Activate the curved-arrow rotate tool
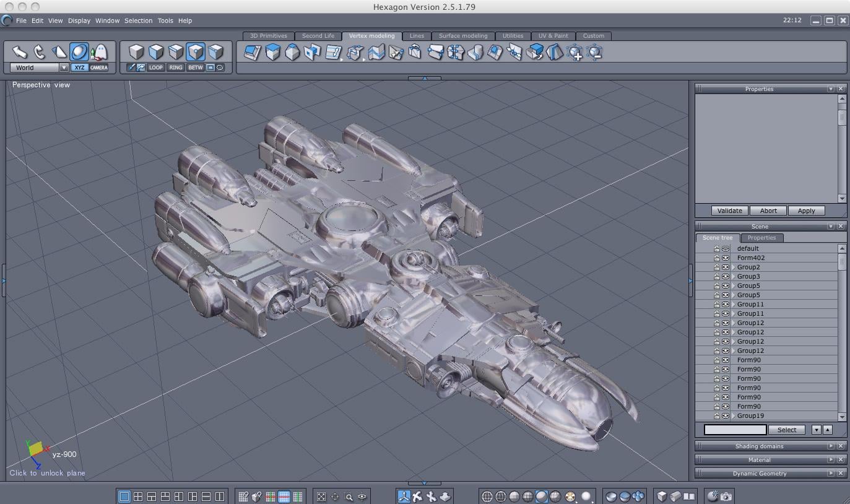The image size is (850, 504). [40, 52]
